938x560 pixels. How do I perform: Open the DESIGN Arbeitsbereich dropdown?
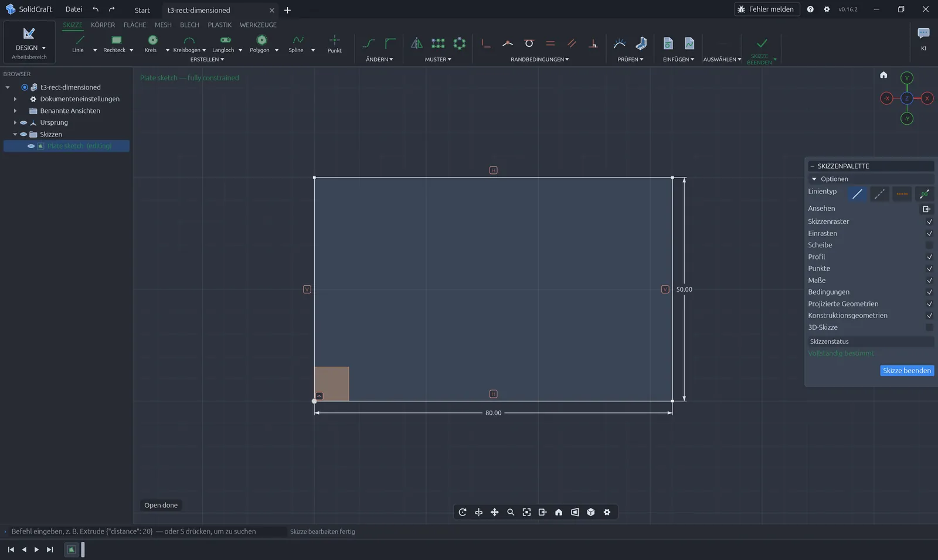click(29, 42)
